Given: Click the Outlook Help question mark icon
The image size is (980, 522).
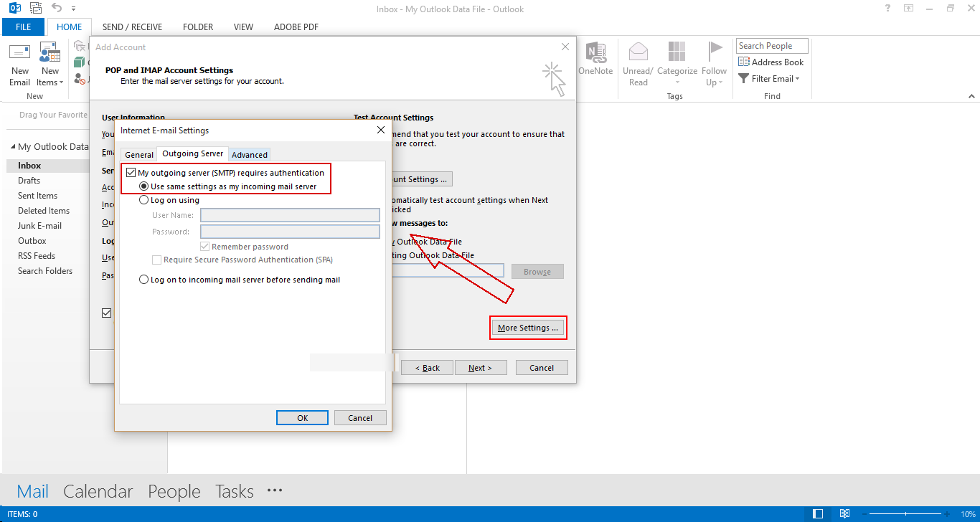Looking at the screenshot, I should point(888,9).
